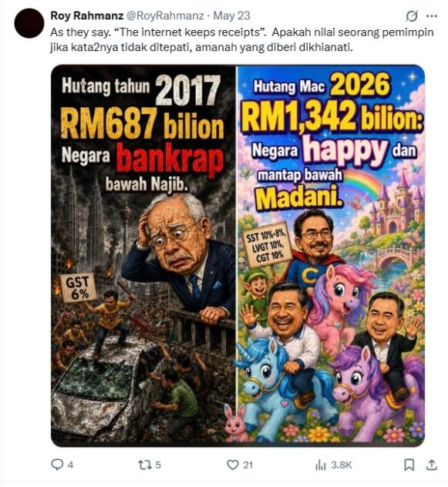Click the "jika kata2nya tidak ditepati" text line

(x=202, y=48)
